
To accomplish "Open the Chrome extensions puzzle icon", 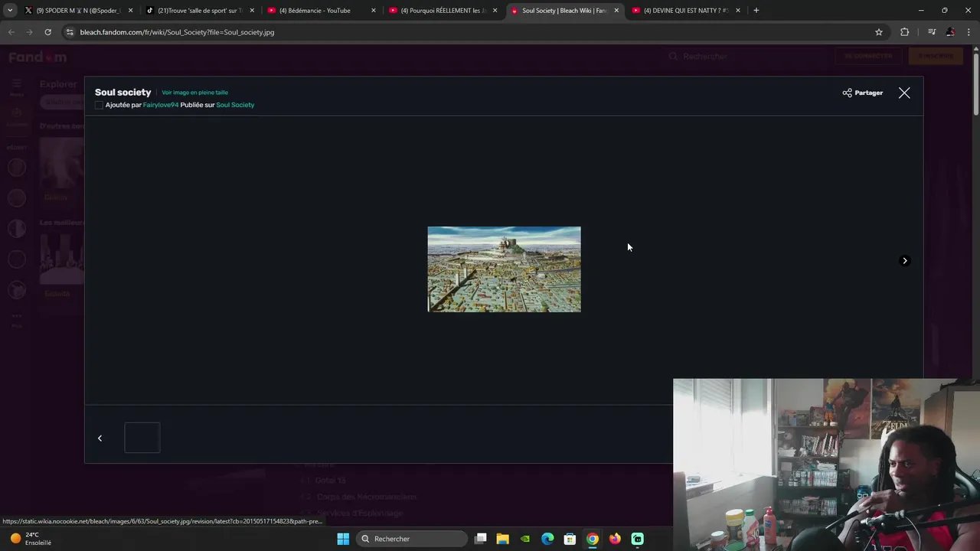I will [905, 32].
